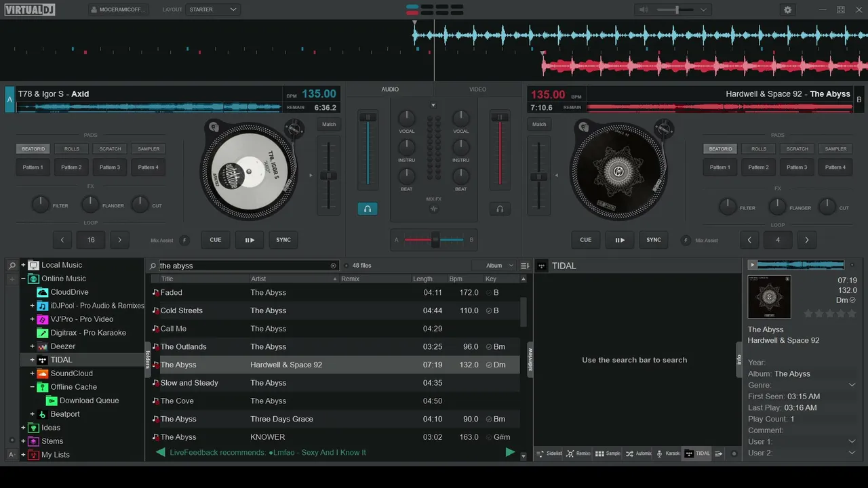Open the master volume dropdown arrow

click(703, 9)
